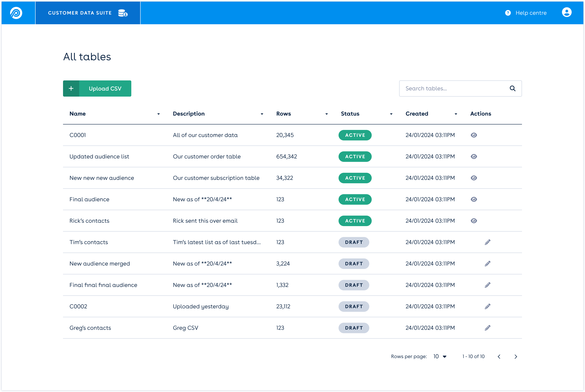Click pencil icon for New audience merged

(x=487, y=264)
